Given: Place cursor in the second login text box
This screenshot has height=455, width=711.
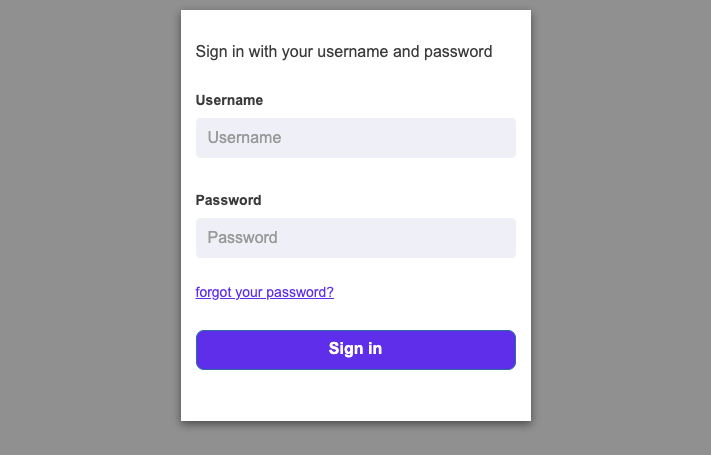Looking at the screenshot, I should [x=355, y=238].
